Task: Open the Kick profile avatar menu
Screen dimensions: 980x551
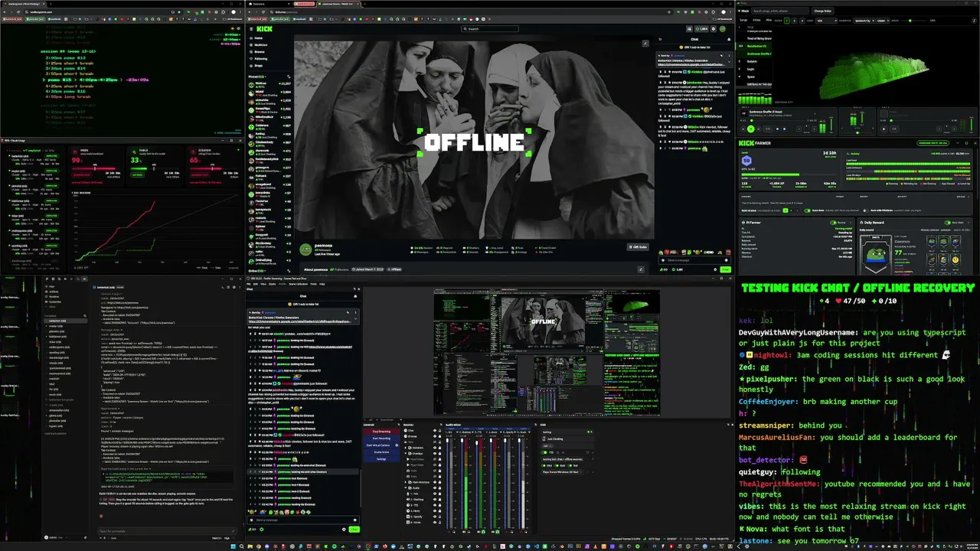Action: tap(722, 28)
